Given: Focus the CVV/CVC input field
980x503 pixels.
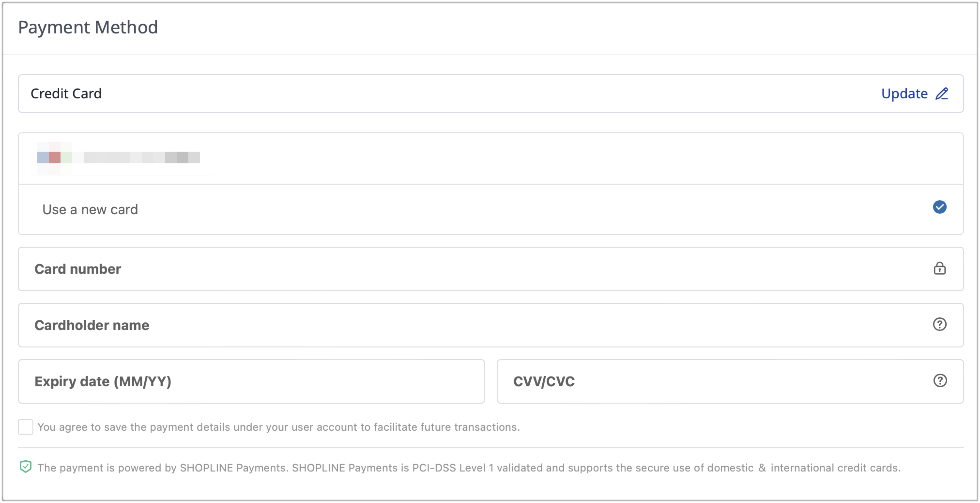Looking at the screenshot, I should click(x=730, y=382).
